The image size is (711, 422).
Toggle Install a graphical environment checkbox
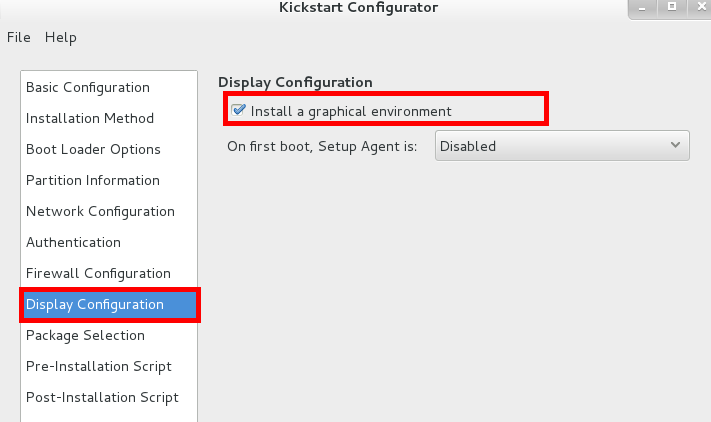click(x=238, y=110)
